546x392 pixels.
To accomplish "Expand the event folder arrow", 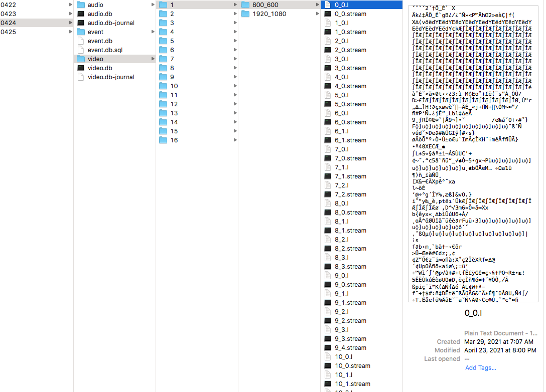I will tap(153, 32).
